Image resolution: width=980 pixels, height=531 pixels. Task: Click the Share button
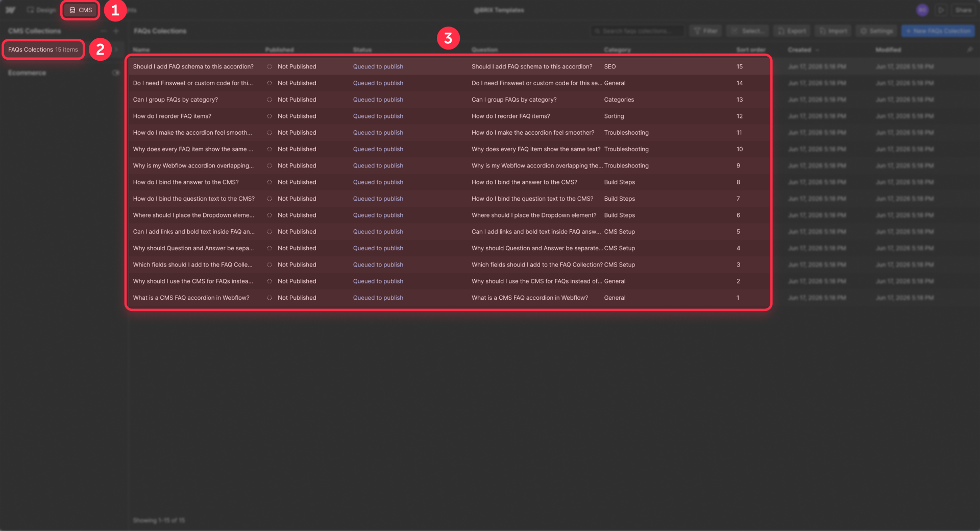point(963,10)
